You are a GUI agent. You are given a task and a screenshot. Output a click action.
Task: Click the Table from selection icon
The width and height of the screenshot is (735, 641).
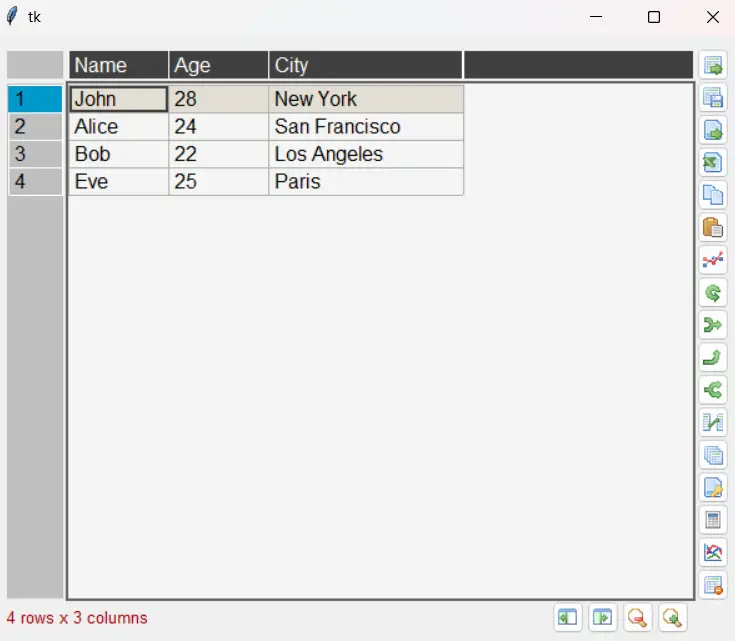[712, 454]
